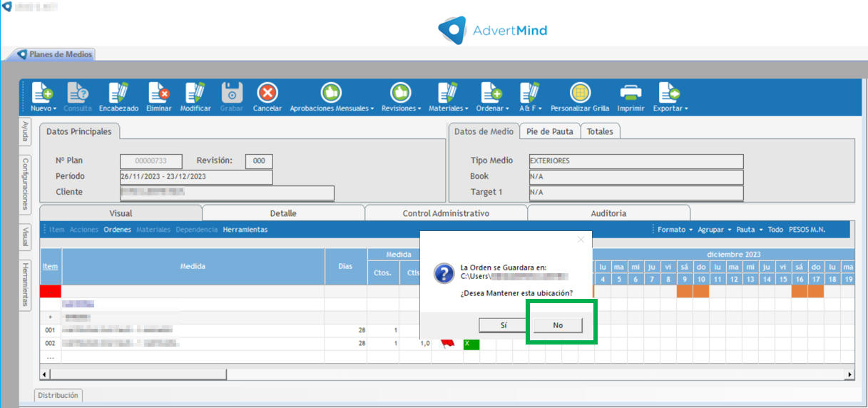Open the Detalle tab
This screenshot has width=868, height=408.
[x=283, y=213]
